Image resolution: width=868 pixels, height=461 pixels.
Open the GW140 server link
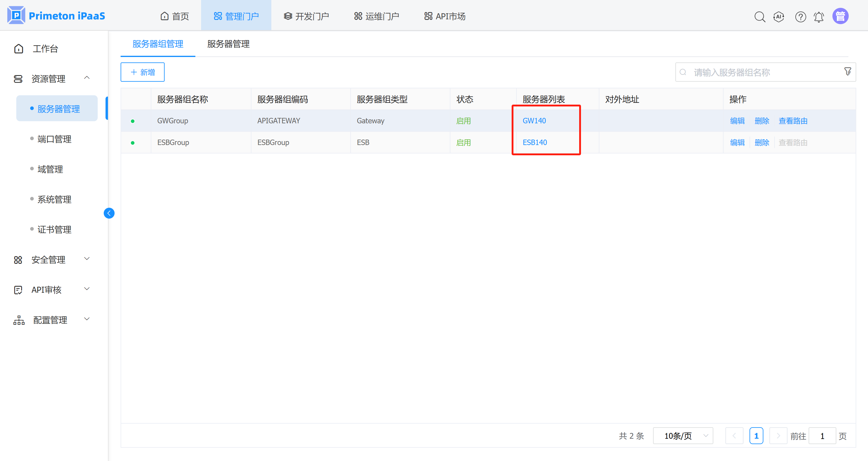[x=534, y=120]
